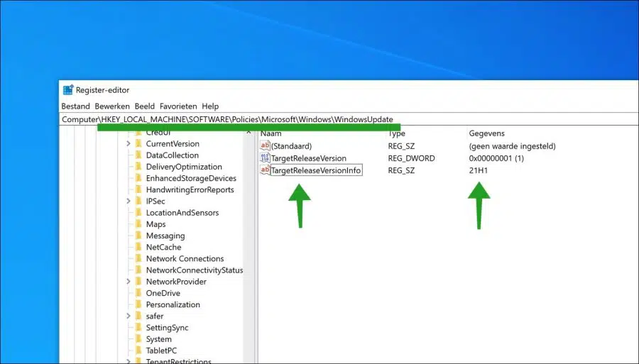Click the OneDrive folder icon
This screenshot has width=639, height=364.
click(138, 293)
